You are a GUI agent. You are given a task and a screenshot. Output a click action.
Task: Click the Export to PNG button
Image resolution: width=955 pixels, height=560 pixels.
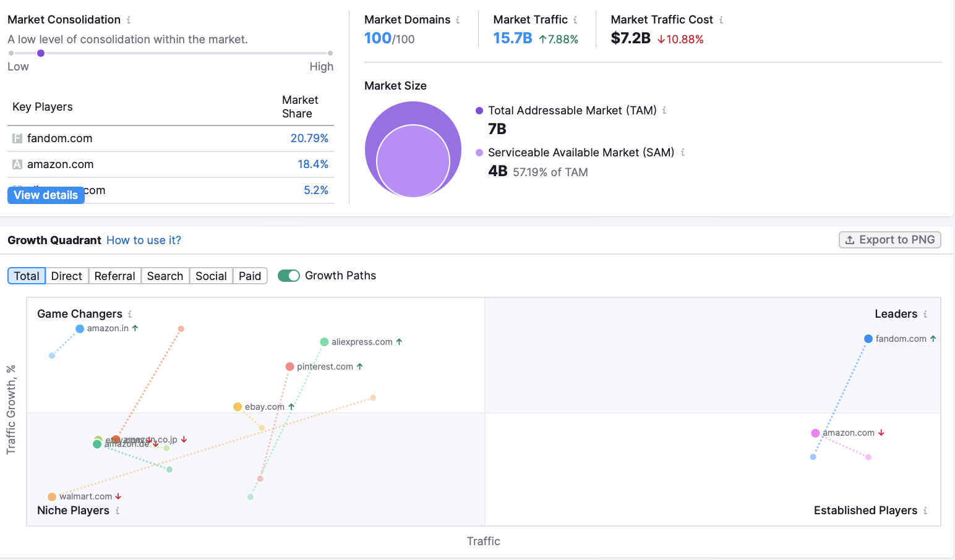(890, 240)
